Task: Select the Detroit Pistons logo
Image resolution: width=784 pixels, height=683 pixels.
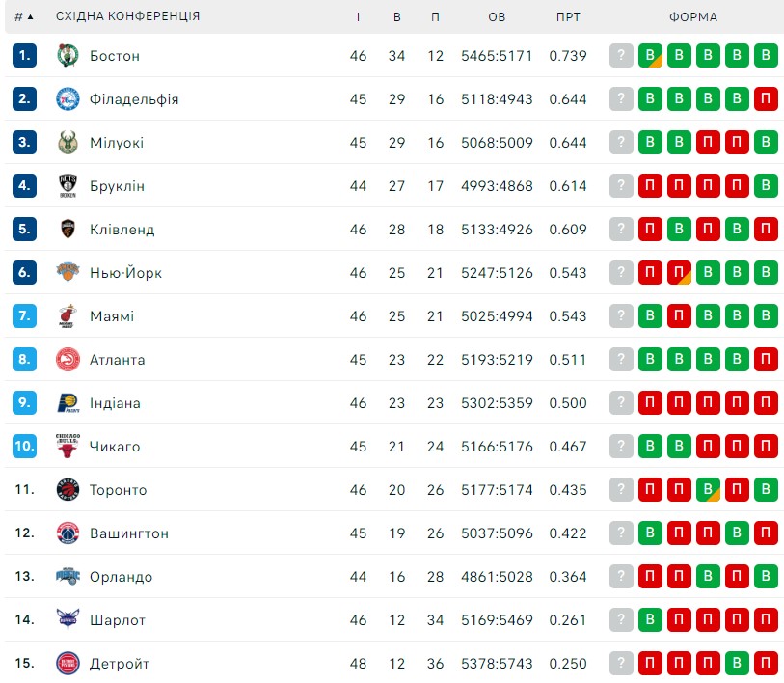Action: click(68, 664)
